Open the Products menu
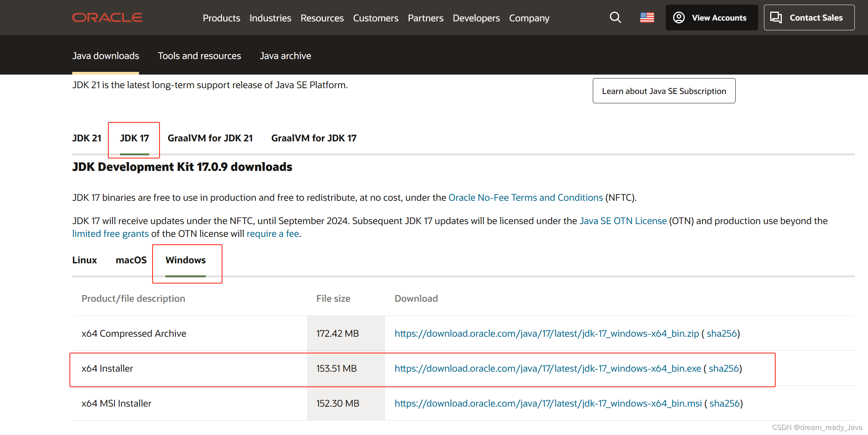Viewport: 868px width, 435px height. [221, 18]
